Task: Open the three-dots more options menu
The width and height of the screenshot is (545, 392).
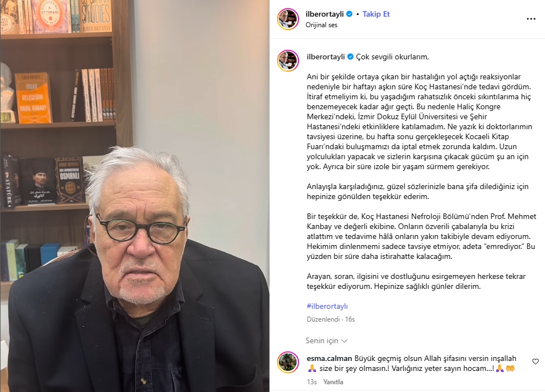Action: click(x=531, y=19)
